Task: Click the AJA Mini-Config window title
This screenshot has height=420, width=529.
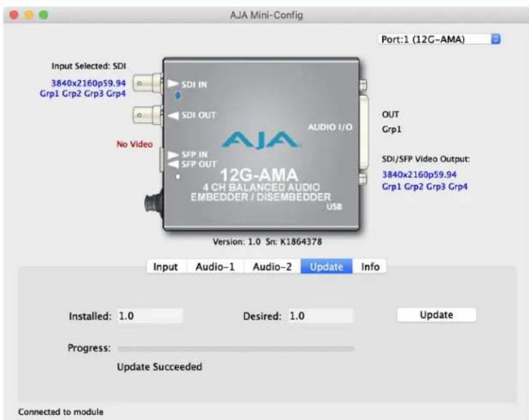Action: point(266,15)
